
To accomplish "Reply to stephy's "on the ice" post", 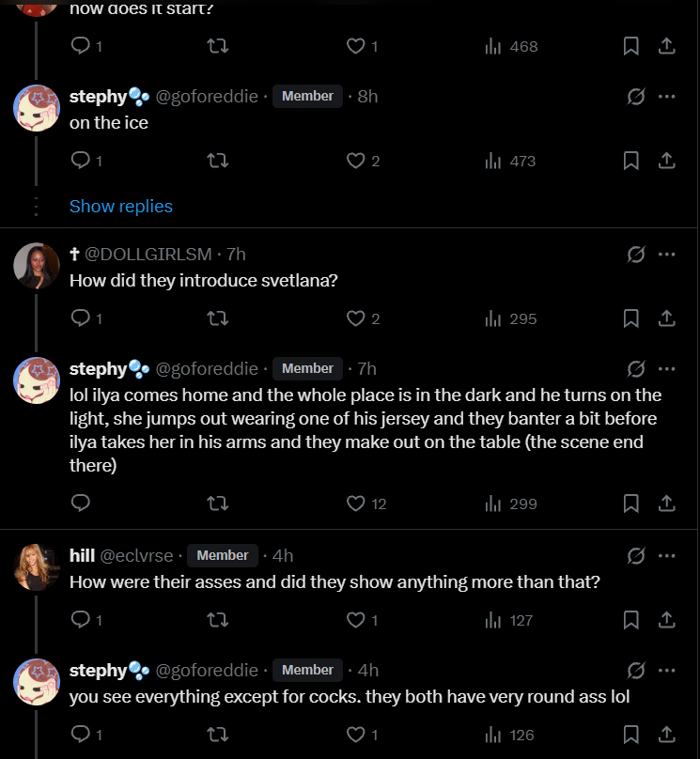I will pos(82,162).
